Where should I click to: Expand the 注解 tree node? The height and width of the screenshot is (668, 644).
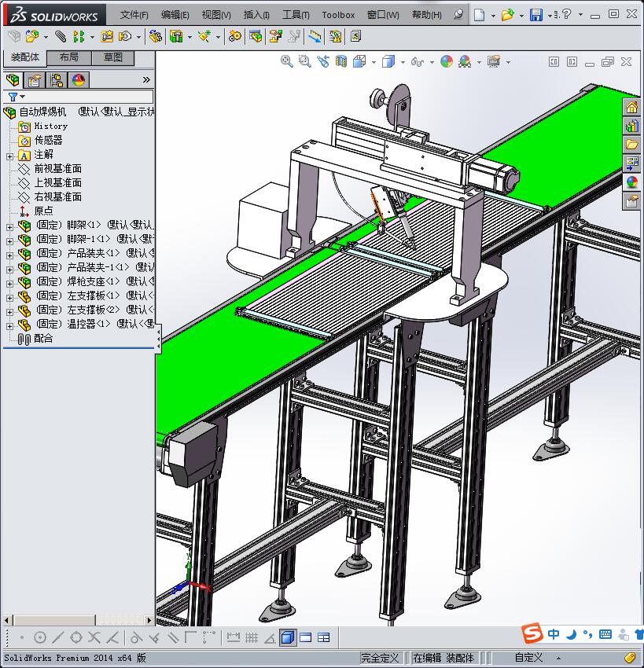9,156
